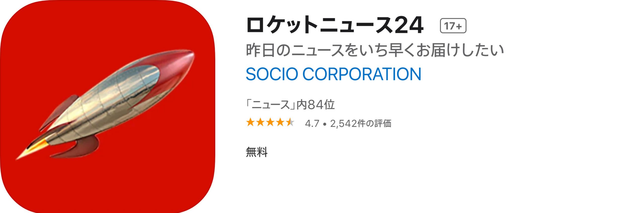
Task: Click the first orange rating star
Action: 250,122
